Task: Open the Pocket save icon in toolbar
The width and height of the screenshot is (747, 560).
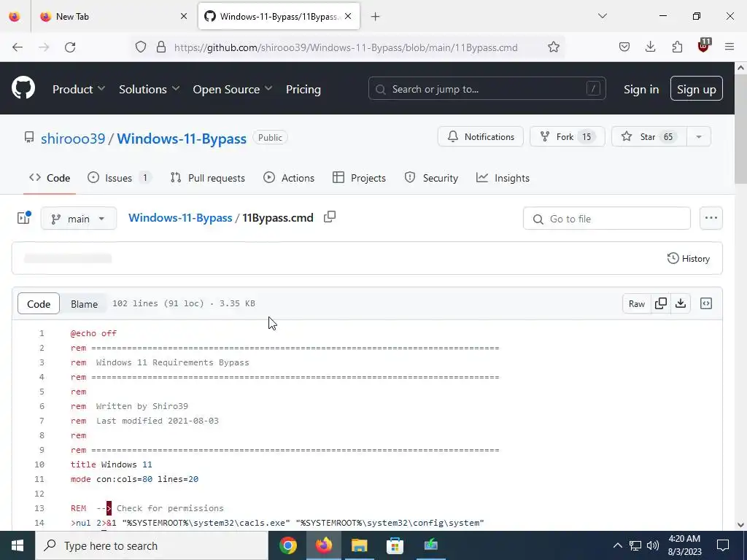Action: (x=624, y=47)
